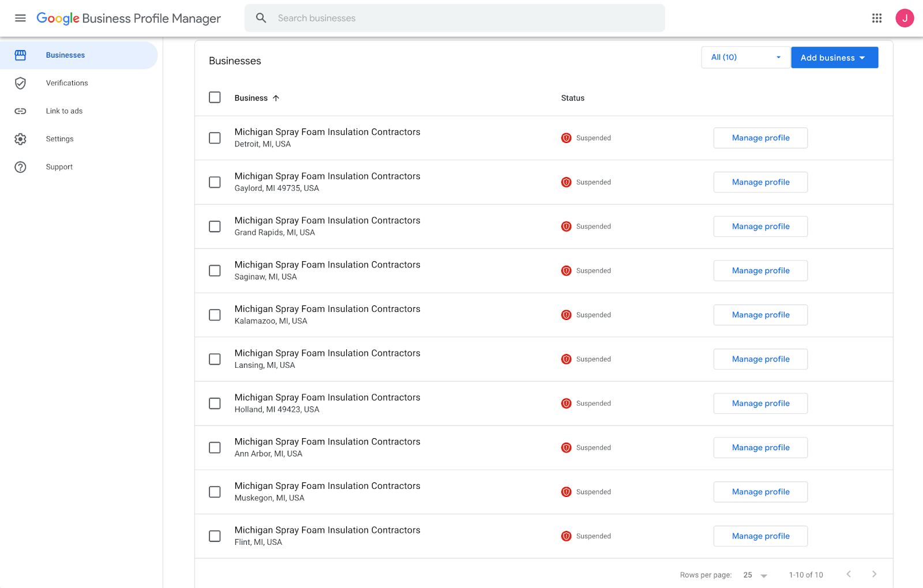
Task: Click the search magnifier icon
Action: pos(261,18)
